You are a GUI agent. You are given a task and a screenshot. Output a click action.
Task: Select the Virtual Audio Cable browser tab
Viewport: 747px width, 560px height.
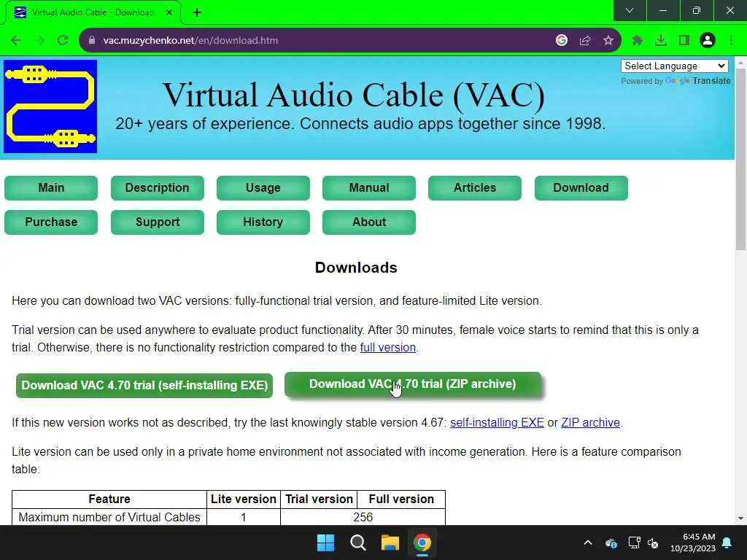[93, 12]
